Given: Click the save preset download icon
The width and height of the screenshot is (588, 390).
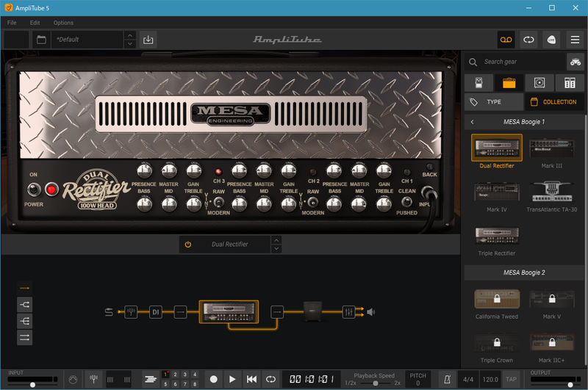Looking at the screenshot, I should (148, 40).
